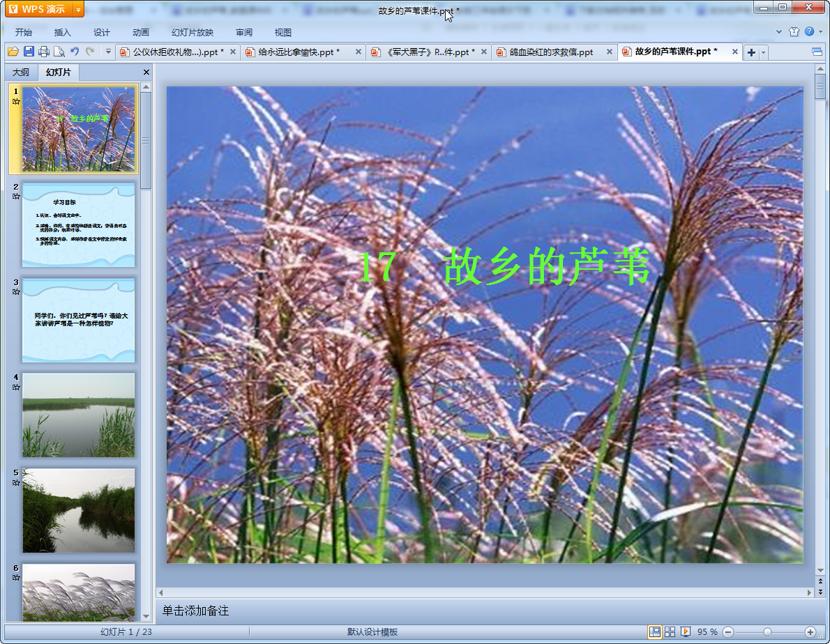This screenshot has height=644, width=830.
Task: Click animation star icon under slide 1
Action: click(16, 102)
